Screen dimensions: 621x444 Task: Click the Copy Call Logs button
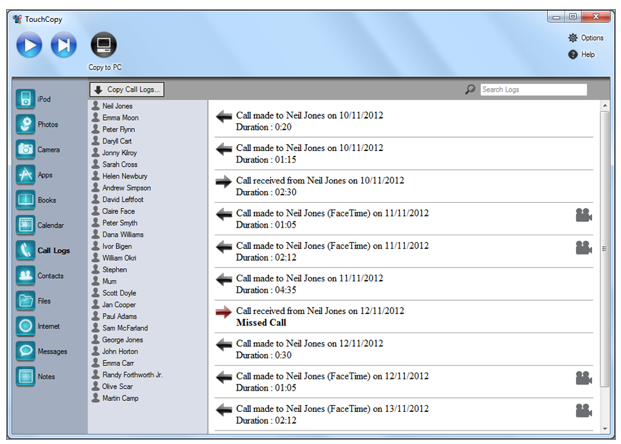point(127,90)
